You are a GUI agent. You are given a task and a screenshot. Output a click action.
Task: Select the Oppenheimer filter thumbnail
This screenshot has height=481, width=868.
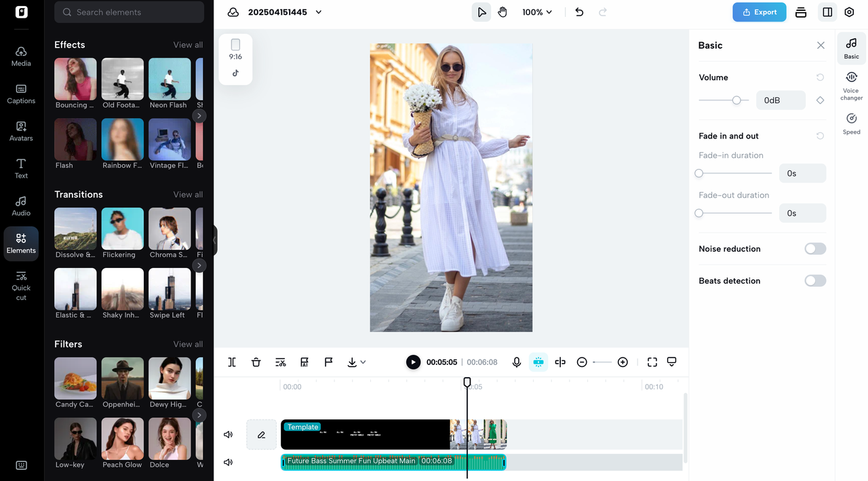pyautogui.click(x=123, y=379)
